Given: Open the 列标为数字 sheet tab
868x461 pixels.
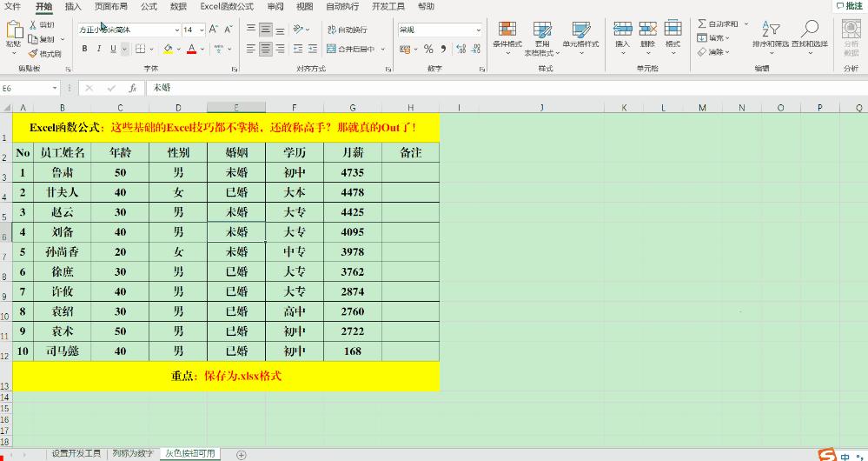Looking at the screenshot, I should [133, 454].
